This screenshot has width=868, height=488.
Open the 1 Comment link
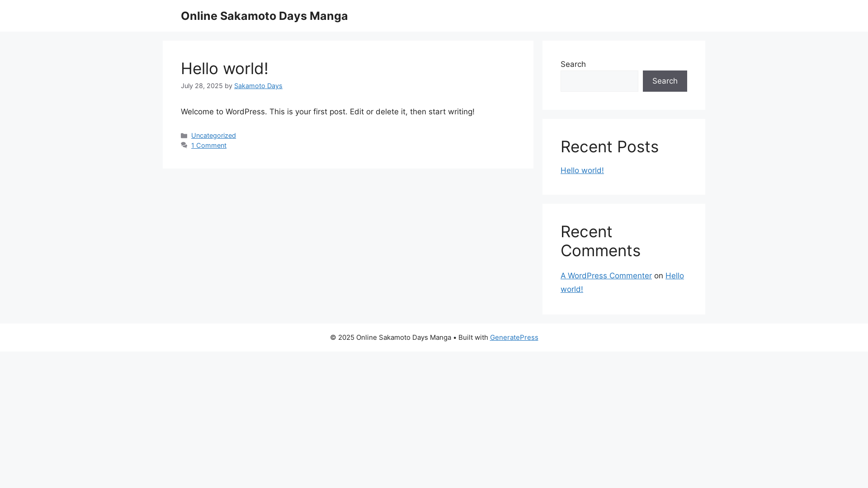209,145
